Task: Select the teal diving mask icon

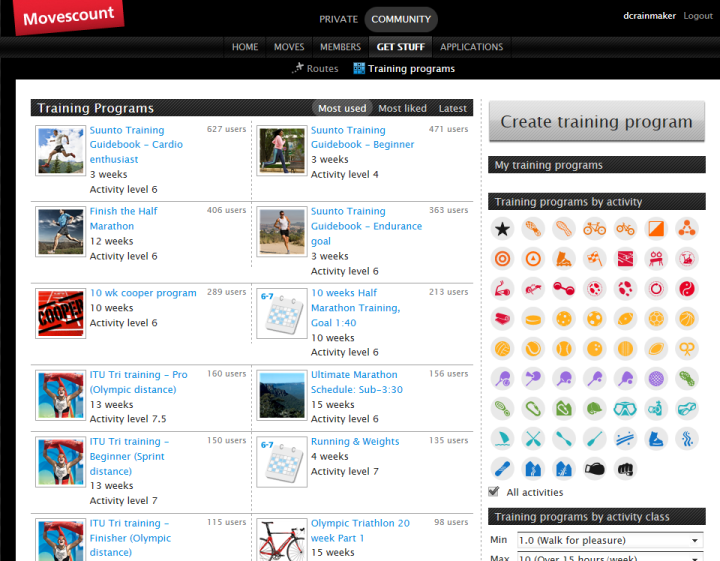Action: (625, 409)
